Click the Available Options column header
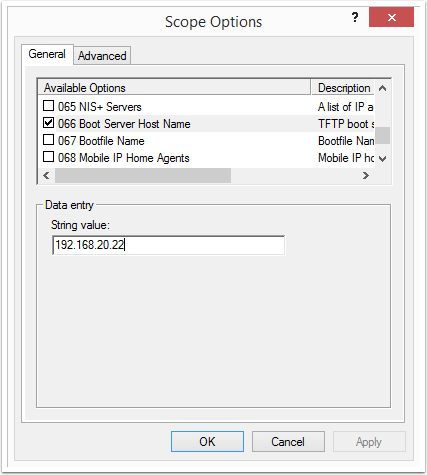The height and width of the screenshot is (475, 427). [x=175, y=88]
